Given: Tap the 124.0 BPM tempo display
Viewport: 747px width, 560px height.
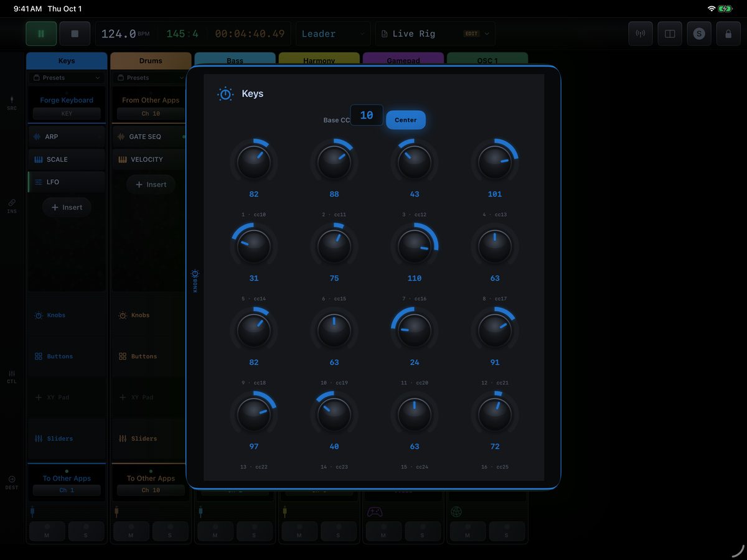Looking at the screenshot, I should click(126, 34).
